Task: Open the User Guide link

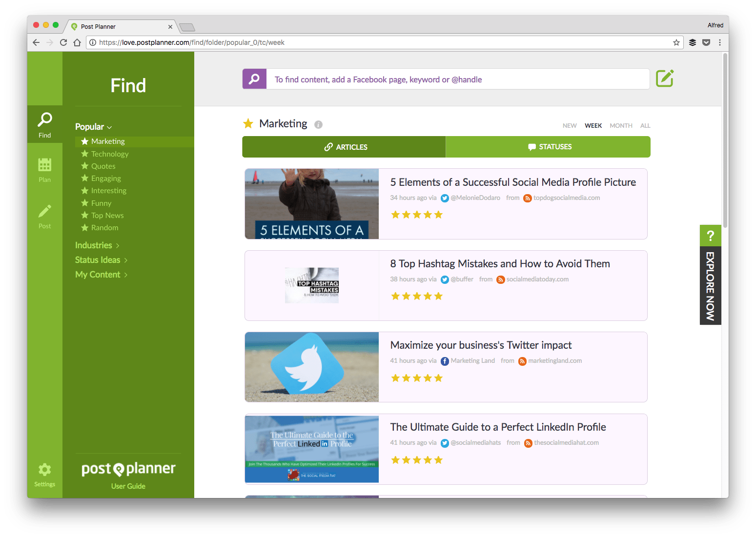Action: tap(128, 486)
